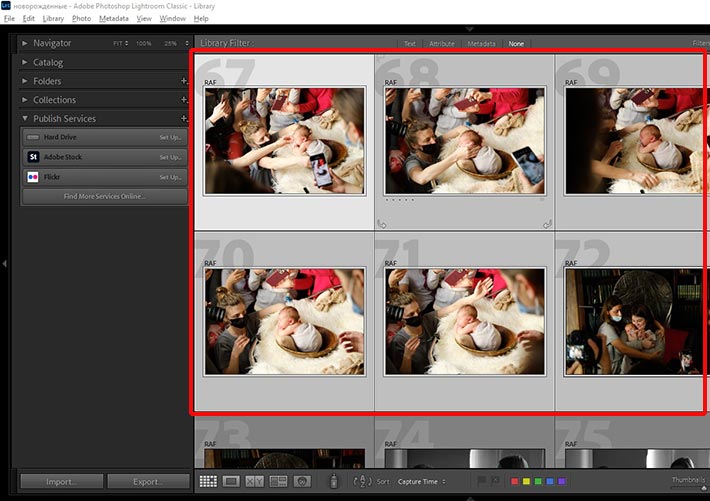Switch to Grid view icon in toolbar
The width and height of the screenshot is (710, 501).
208,481
